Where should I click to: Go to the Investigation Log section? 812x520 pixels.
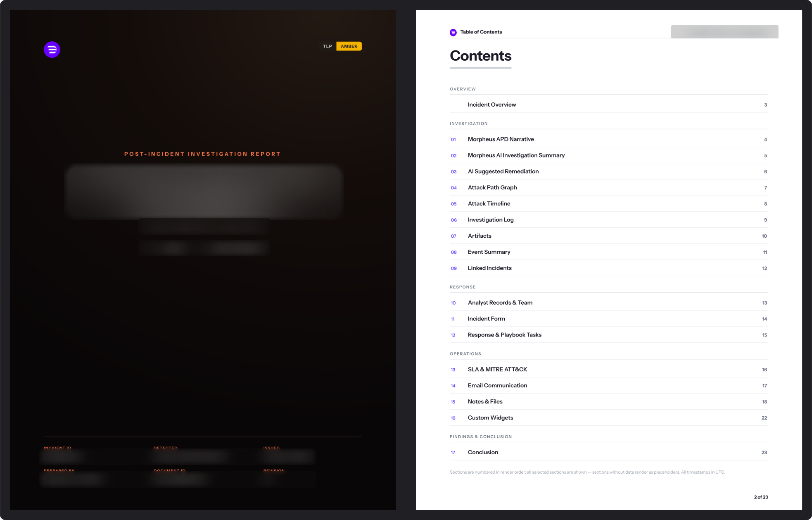609,220
